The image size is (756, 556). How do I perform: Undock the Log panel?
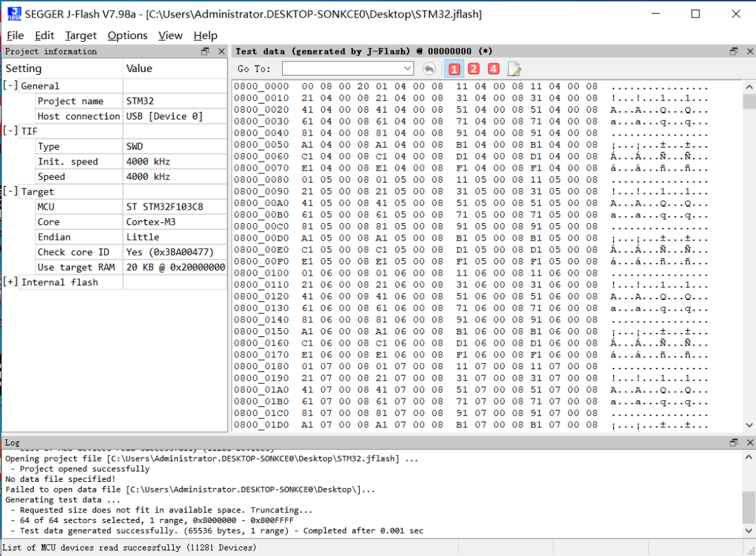[734, 442]
